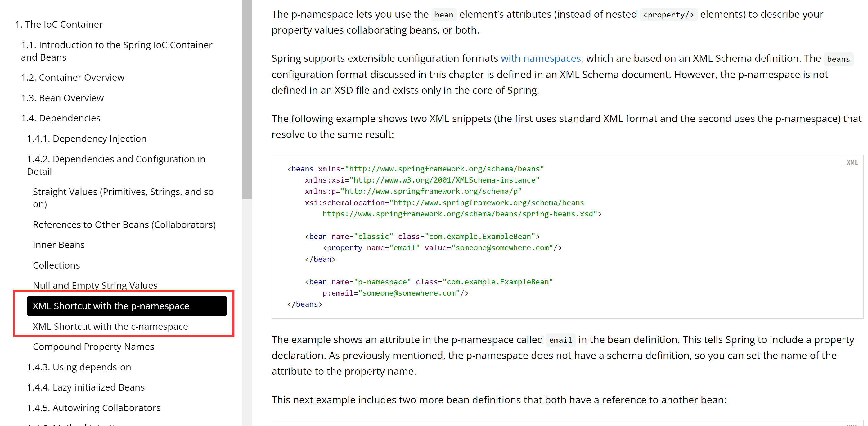The height and width of the screenshot is (426, 868).
Task: Jump to Dependencies and Configuration in Detail
Action: [116, 165]
